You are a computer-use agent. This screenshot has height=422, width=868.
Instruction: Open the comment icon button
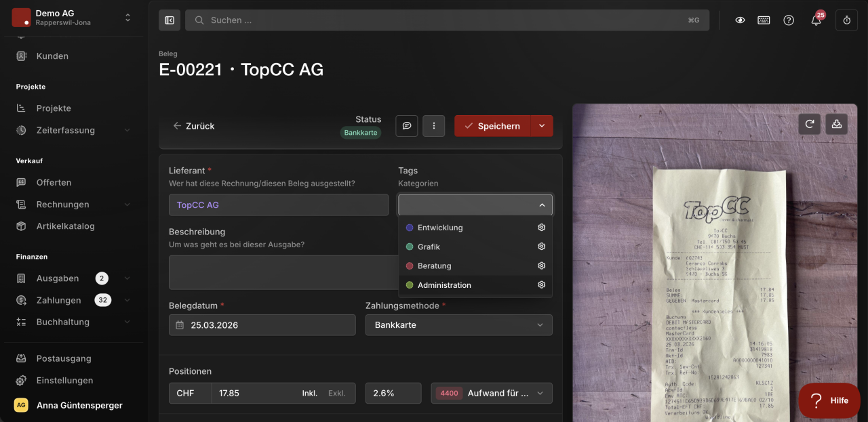407,126
